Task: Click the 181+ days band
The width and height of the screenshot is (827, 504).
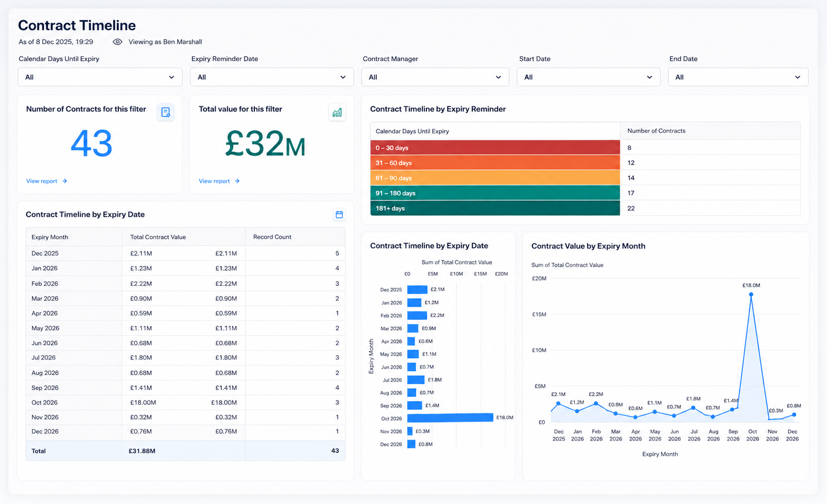Action: coord(495,208)
